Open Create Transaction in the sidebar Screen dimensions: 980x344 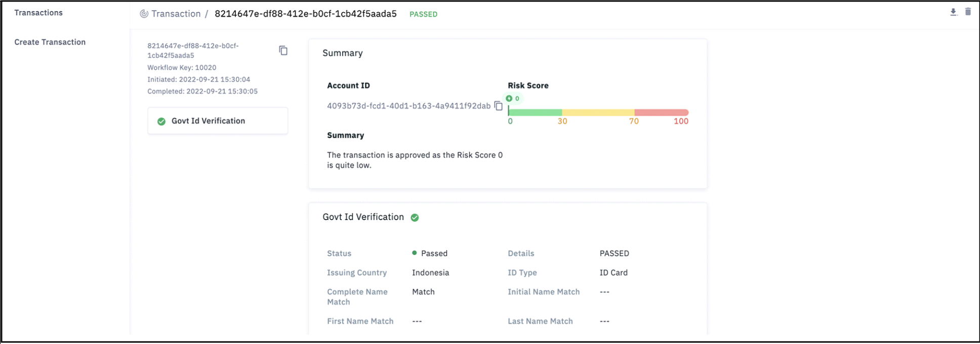coord(50,42)
